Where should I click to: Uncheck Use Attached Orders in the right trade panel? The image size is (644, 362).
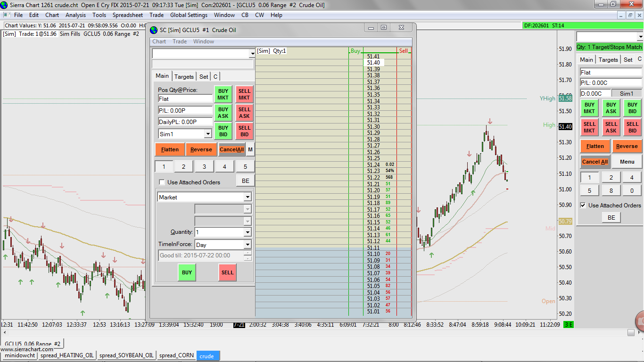[x=583, y=206]
